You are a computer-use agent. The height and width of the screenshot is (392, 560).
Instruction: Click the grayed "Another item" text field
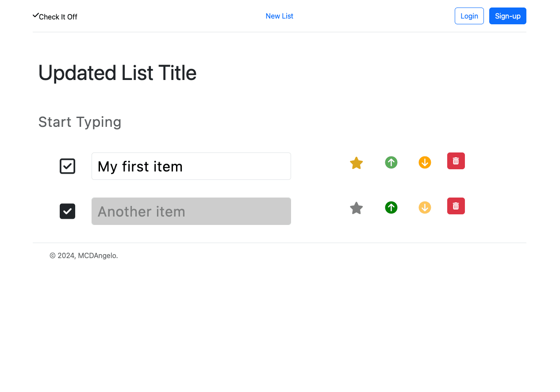point(191,211)
